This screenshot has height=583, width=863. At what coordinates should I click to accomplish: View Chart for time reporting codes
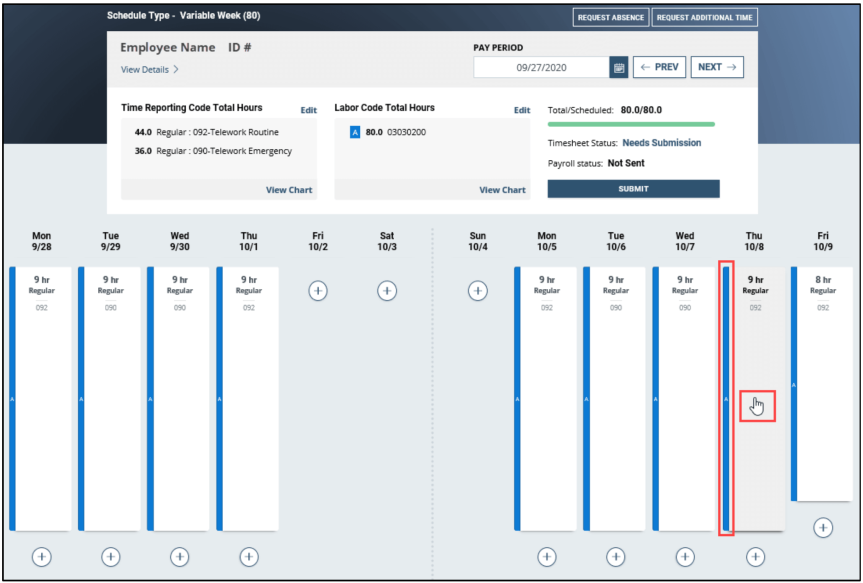[289, 190]
